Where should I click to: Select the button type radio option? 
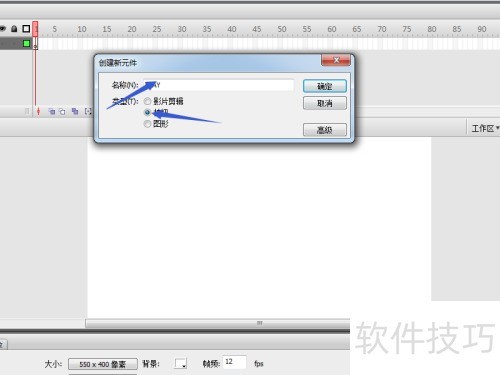pyautogui.click(x=147, y=112)
